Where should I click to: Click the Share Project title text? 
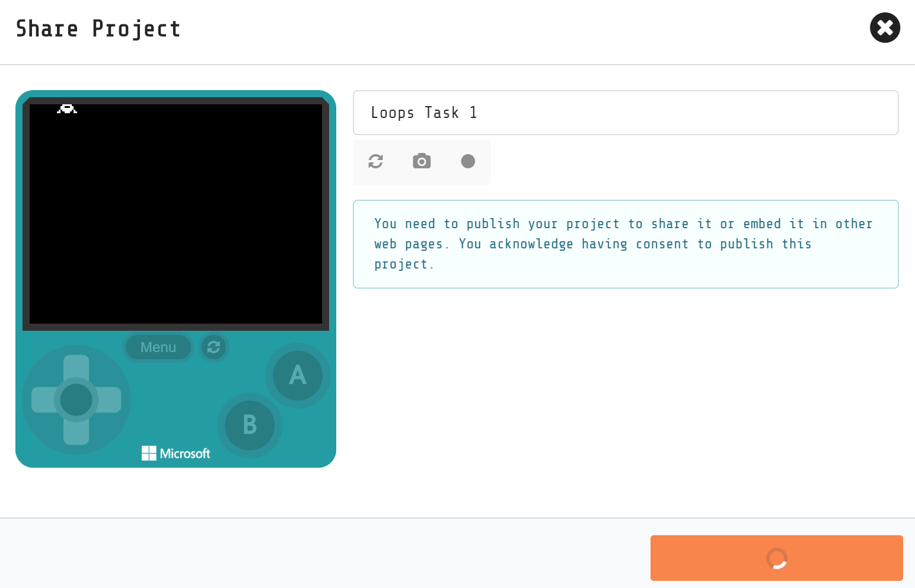[98, 28]
